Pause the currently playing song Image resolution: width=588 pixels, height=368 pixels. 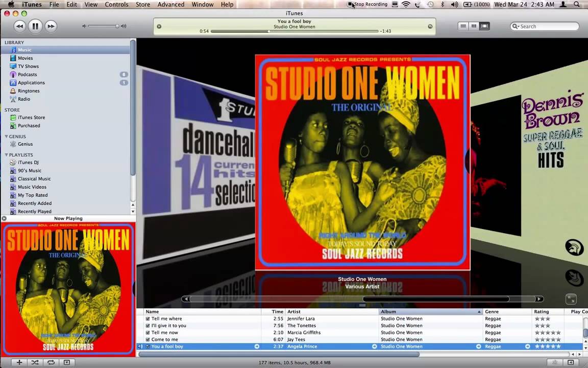(x=35, y=26)
